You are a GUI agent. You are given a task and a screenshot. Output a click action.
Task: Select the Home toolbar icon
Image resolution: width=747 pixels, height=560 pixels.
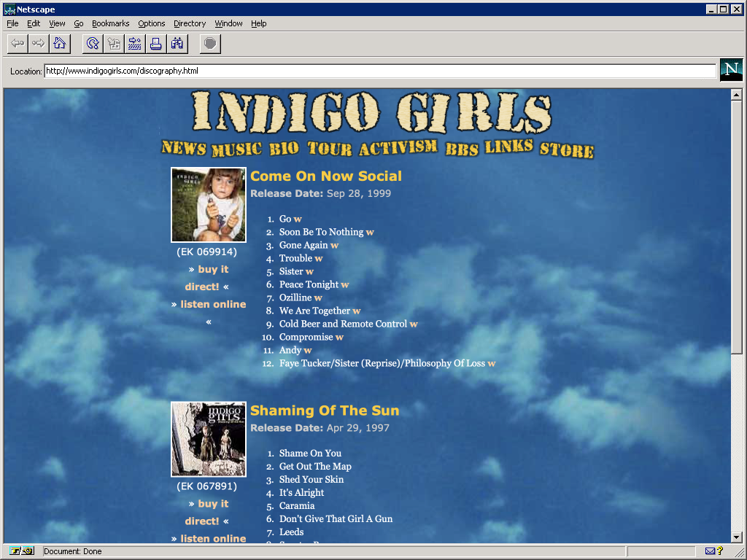[x=60, y=44]
